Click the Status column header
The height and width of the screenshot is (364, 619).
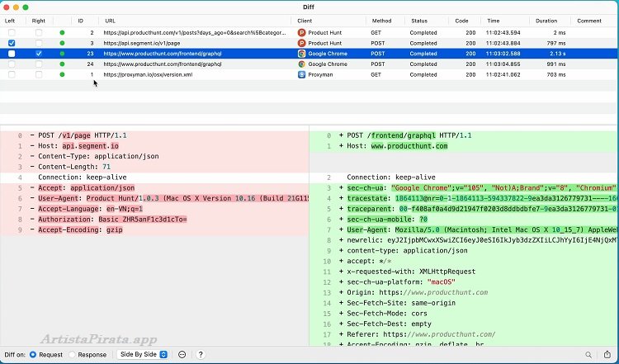[x=419, y=20]
